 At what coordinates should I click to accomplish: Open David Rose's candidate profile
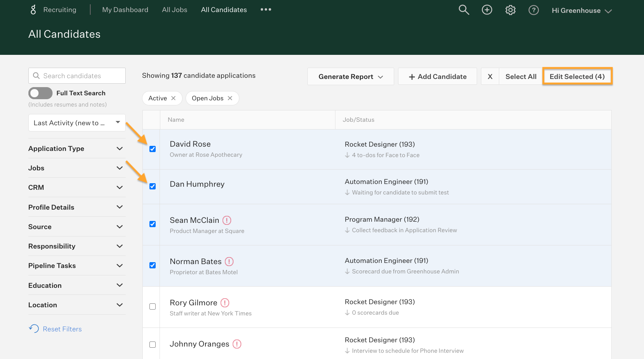(190, 144)
